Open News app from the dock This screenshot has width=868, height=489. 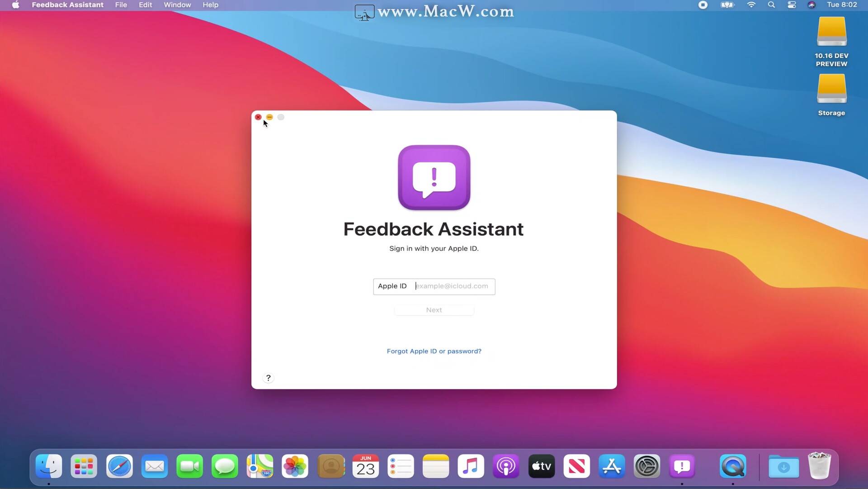point(577,466)
